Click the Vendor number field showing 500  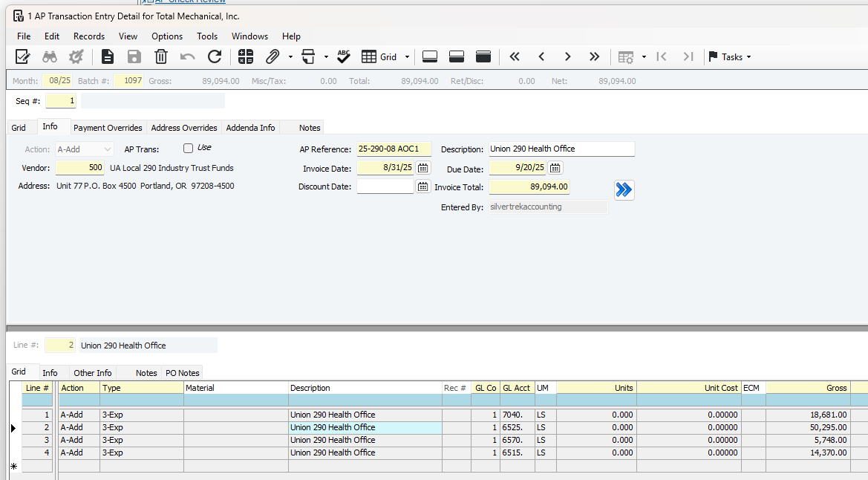click(x=79, y=167)
